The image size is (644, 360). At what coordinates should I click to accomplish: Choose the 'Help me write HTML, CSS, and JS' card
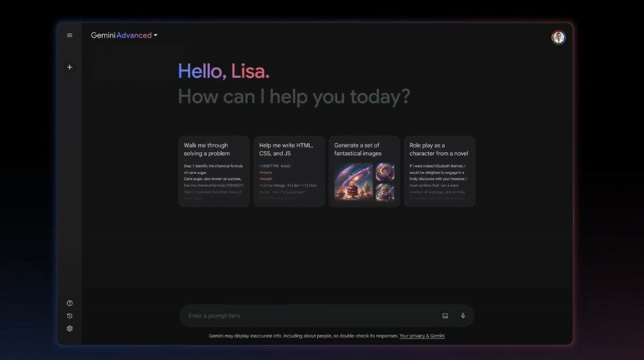289,170
